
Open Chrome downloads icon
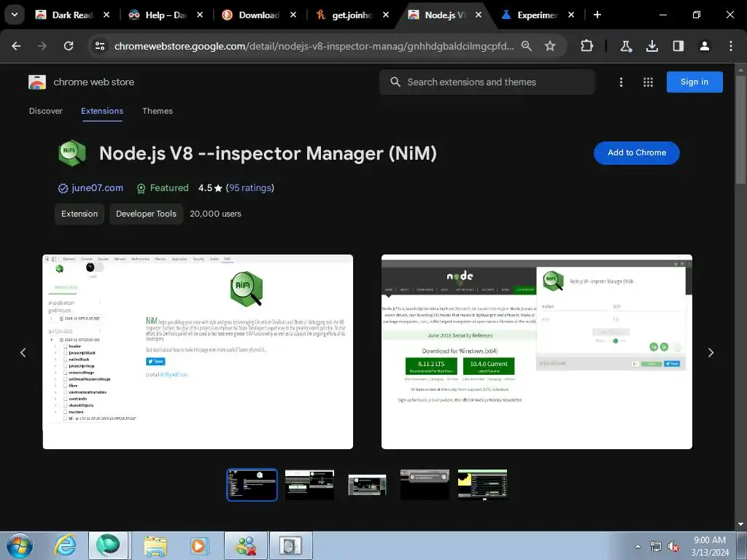651,46
